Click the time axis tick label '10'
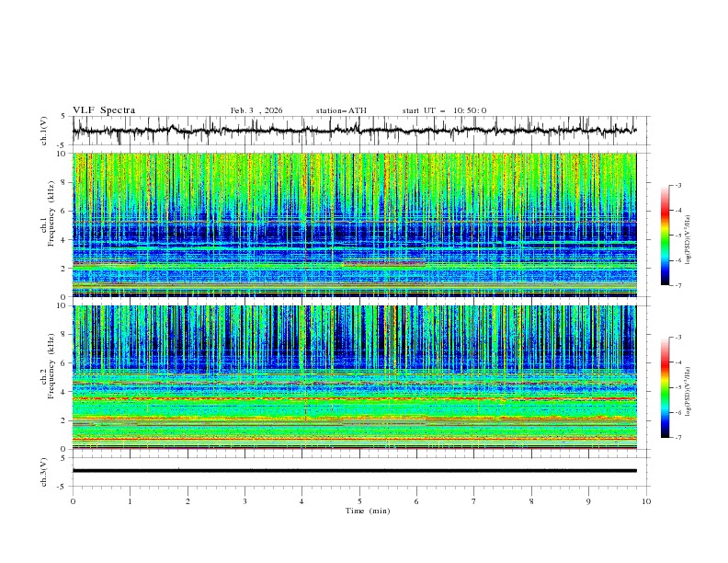This screenshot has height=563, width=728. [x=646, y=501]
